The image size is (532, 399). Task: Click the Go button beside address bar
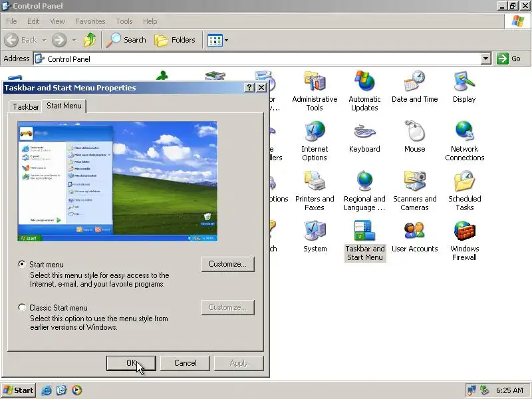tap(509, 59)
